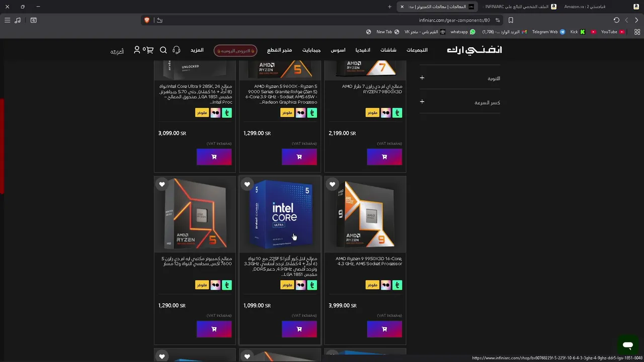
Task: Open the user account icon
Action: pos(137,50)
